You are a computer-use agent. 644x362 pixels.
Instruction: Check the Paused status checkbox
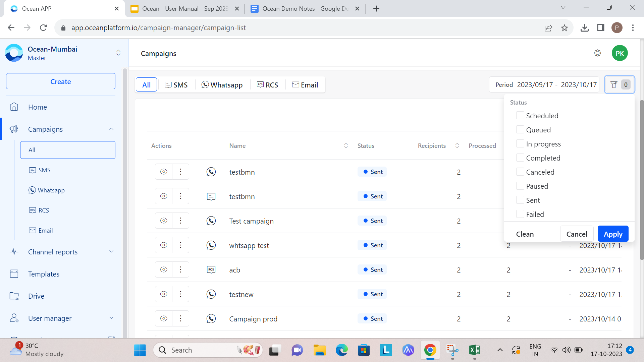520,186
